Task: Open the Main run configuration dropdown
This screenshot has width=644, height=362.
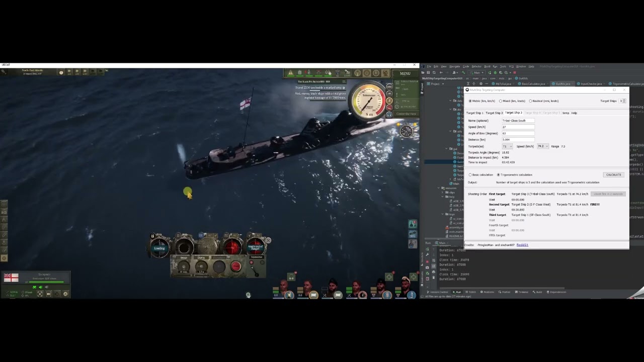Action: point(477,73)
